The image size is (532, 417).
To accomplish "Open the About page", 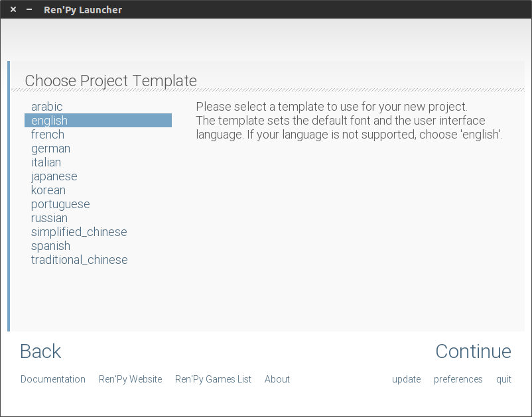I will pos(277,379).
